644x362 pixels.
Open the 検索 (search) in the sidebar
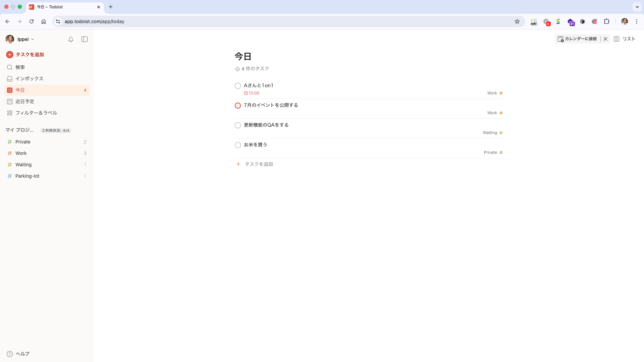click(19, 67)
